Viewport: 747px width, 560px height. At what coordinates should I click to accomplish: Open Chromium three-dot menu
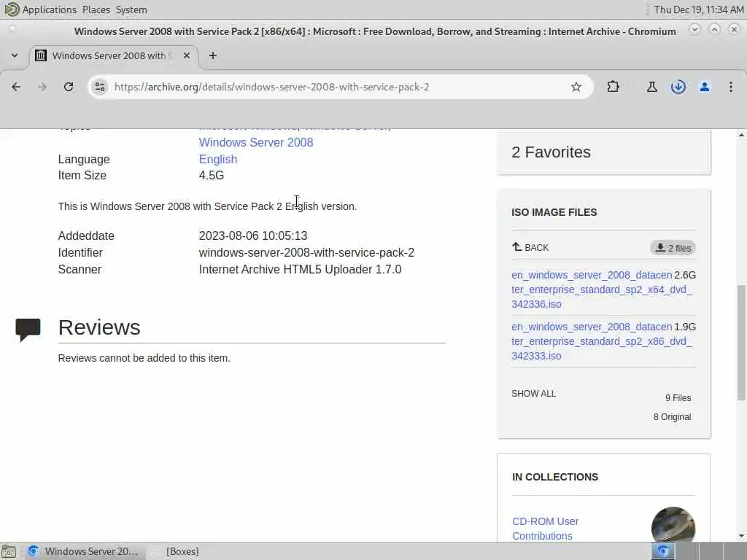tap(731, 87)
